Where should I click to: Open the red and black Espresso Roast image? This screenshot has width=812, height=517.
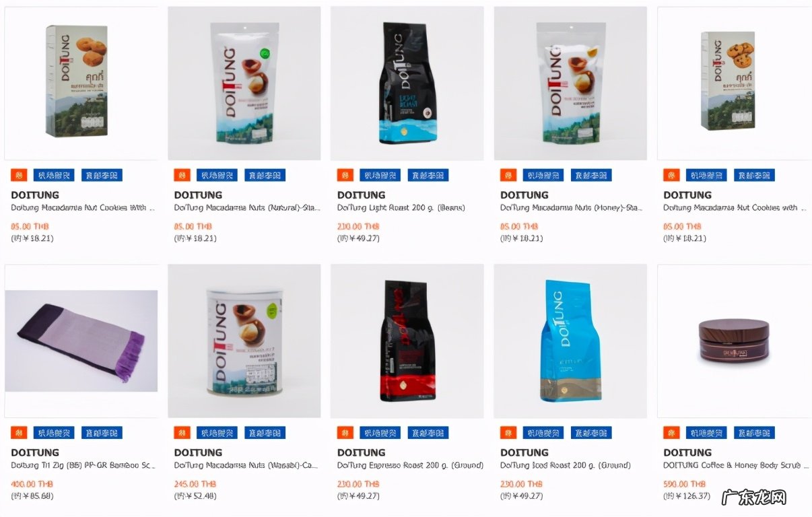(x=407, y=341)
